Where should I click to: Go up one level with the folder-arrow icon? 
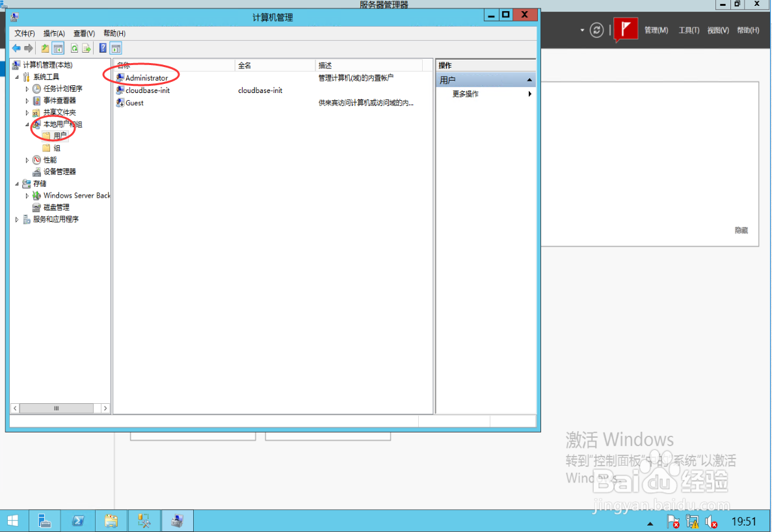click(x=45, y=48)
